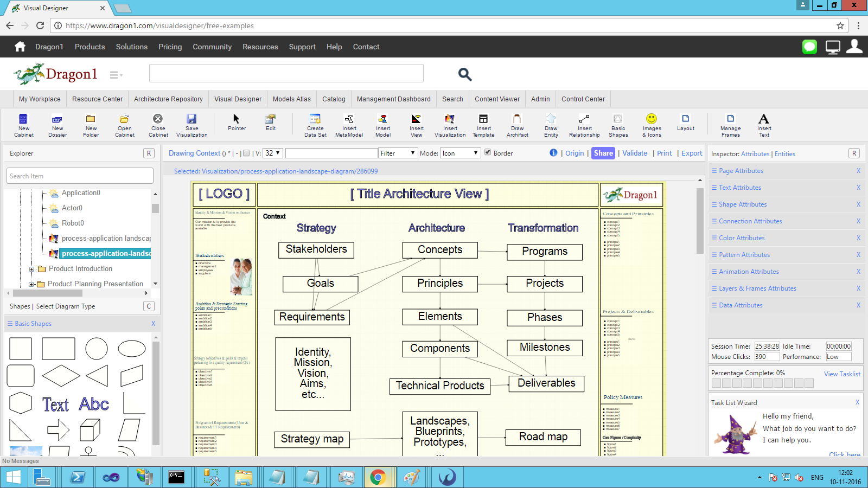Toggle the checkbox beside V: in Drawing Context
The width and height of the screenshot is (868, 488).
click(x=246, y=153)
